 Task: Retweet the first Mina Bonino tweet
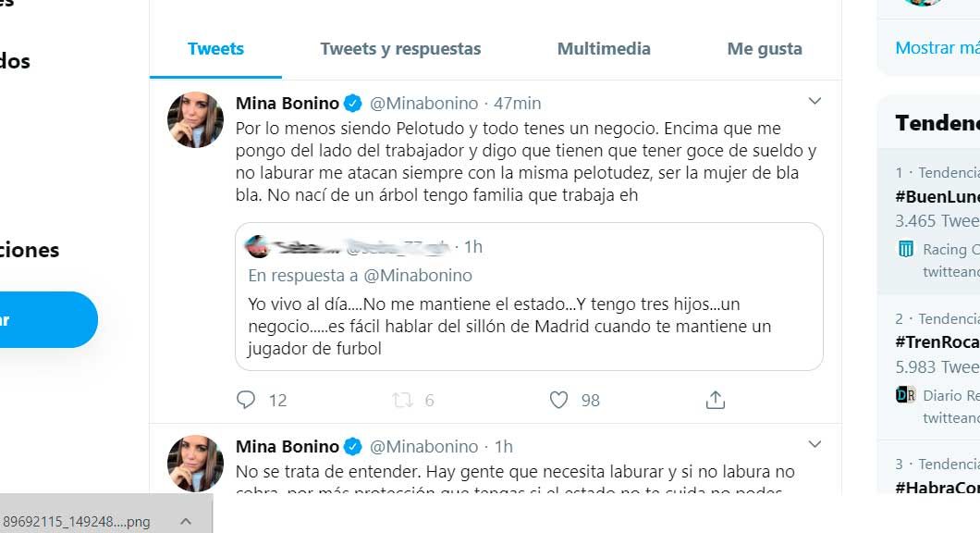402,400
